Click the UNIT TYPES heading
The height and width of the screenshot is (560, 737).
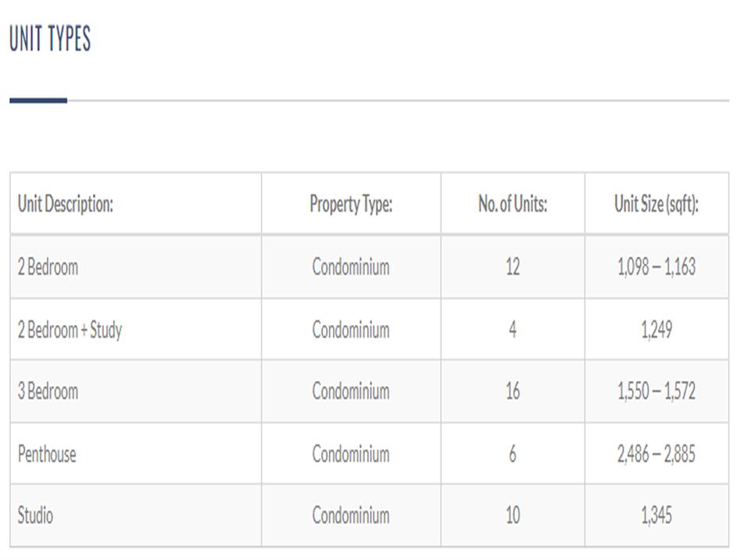(x=50, y=39)
